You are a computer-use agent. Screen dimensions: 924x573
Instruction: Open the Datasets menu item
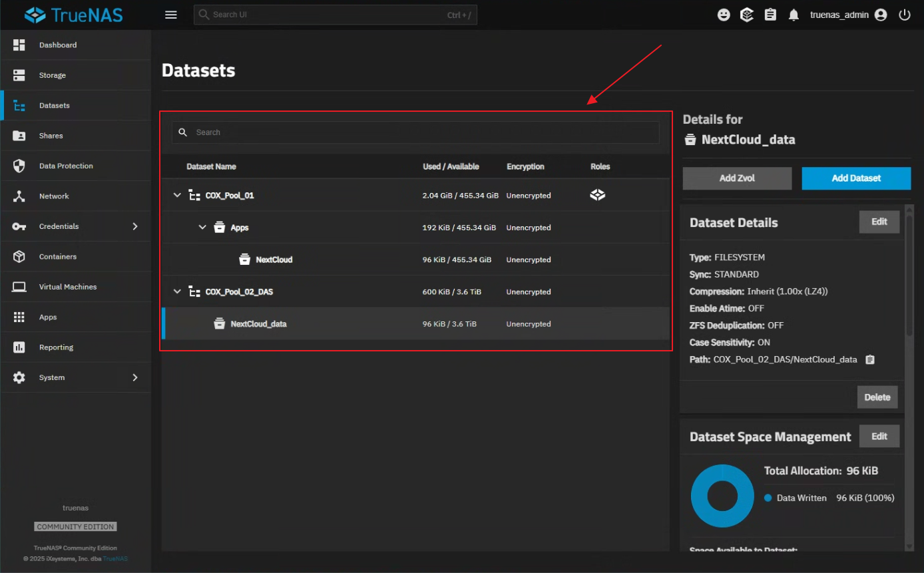click(x=76, y=105)
